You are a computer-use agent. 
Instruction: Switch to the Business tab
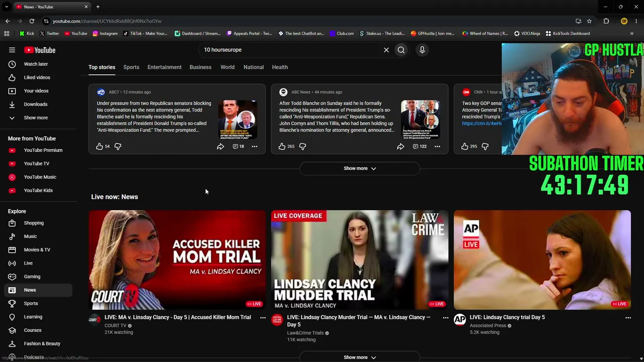[200, 67]
